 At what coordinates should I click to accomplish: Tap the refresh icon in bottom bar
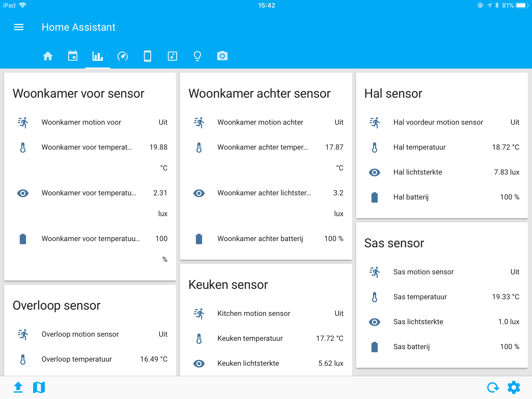[493, 387]
